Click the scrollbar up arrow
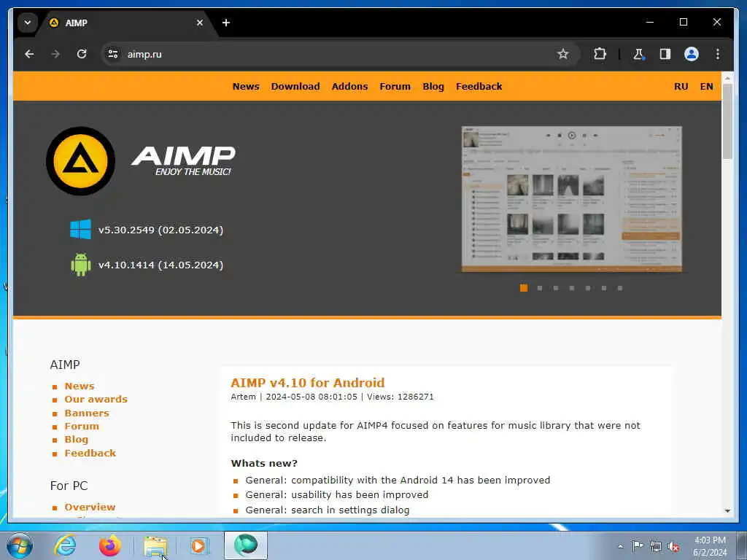Image resolution: width=747 pixels, height=560 pixels. 727,77
